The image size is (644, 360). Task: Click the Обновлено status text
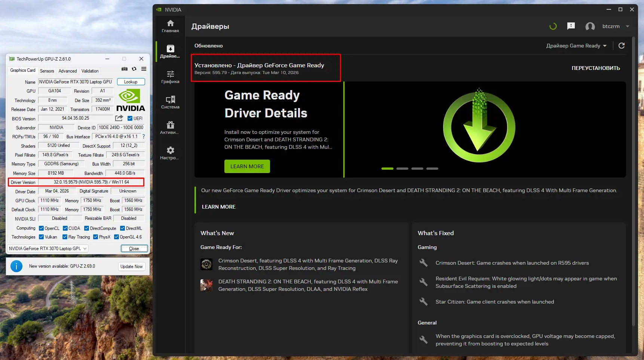coord(209,46)
